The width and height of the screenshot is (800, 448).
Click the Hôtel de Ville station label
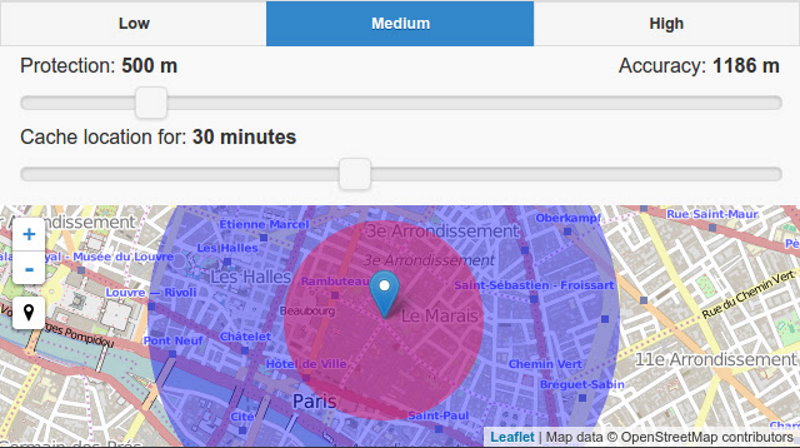coord(306,364)
